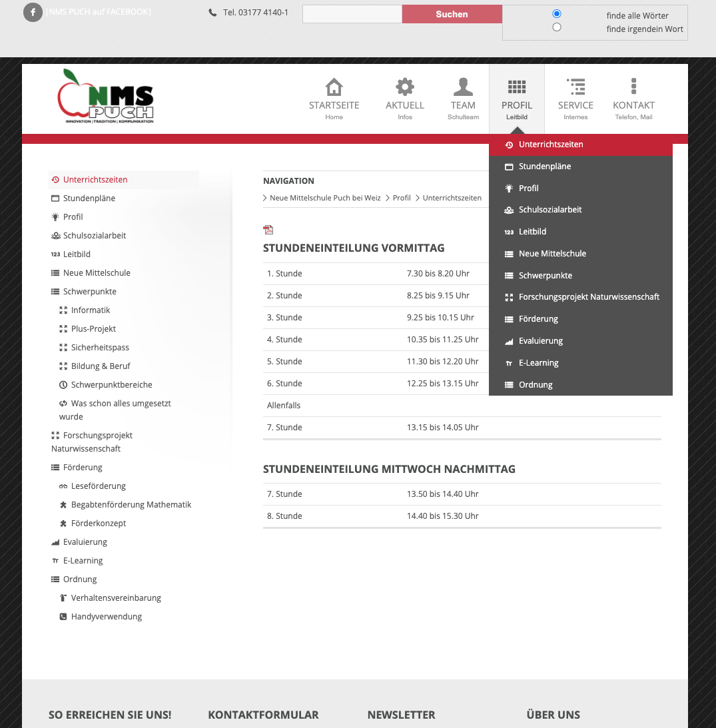The width and height of the screenshot is (716, 728).
Task: Click the grid icon above Profil
Action: point(517,87)
